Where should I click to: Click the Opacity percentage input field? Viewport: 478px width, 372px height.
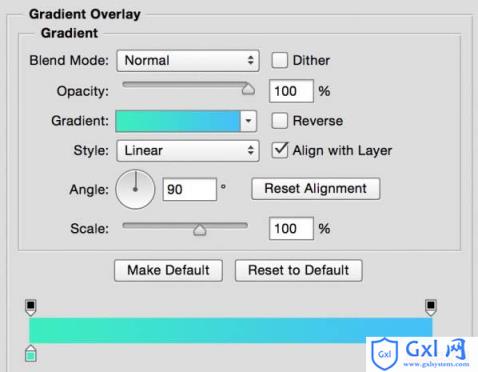point(291,91)
